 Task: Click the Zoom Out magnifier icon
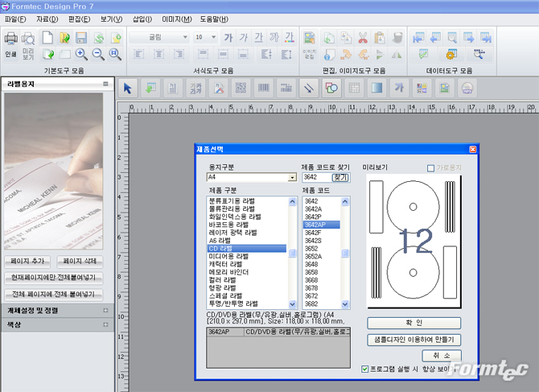pyautogui.click(x=98, y=54)
